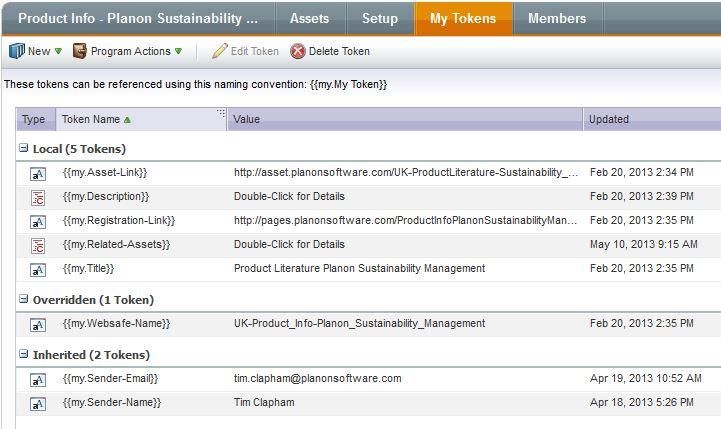Switch to the Members tab
This screenshot has width=721, height=429.
point(557,18)
